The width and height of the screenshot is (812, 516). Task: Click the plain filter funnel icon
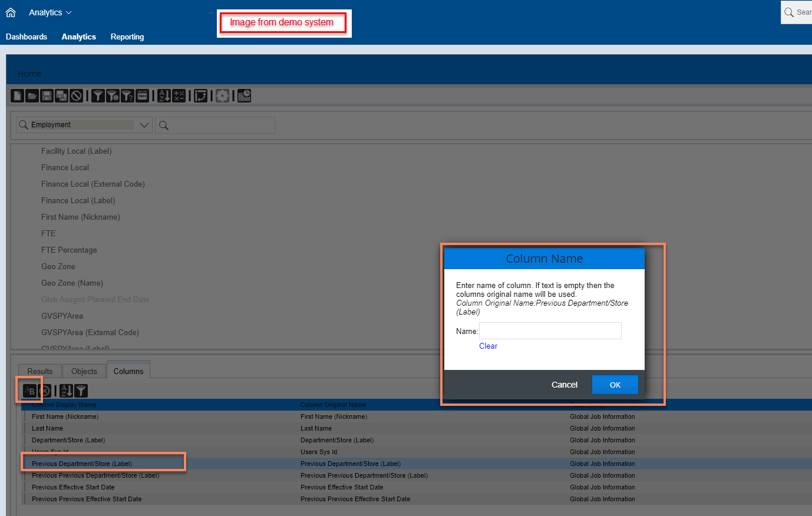click(x=98, y=95)
